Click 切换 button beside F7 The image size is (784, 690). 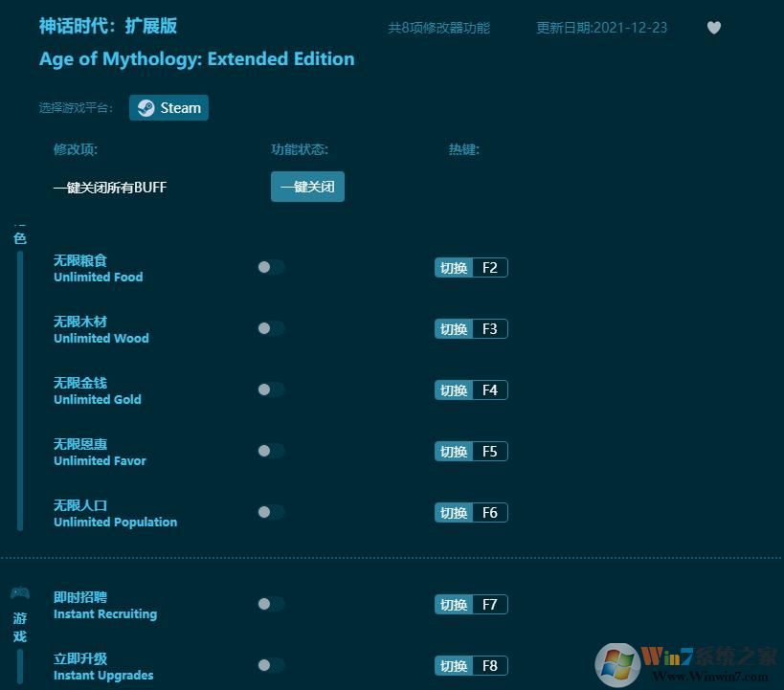[454, 605]
